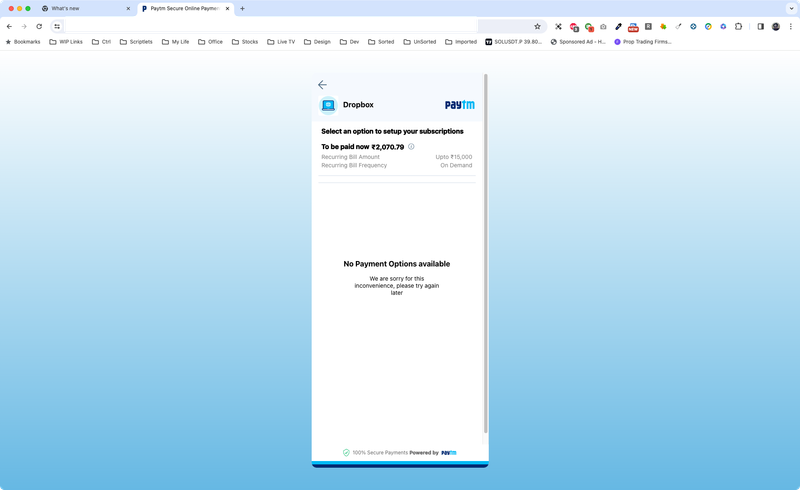Go back using the Paytm page back arrow
Viewport: 800px width, 490px height.
click(322, 85)
